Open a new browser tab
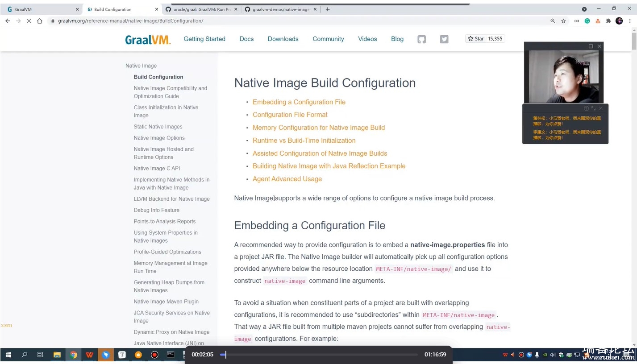 327,9
